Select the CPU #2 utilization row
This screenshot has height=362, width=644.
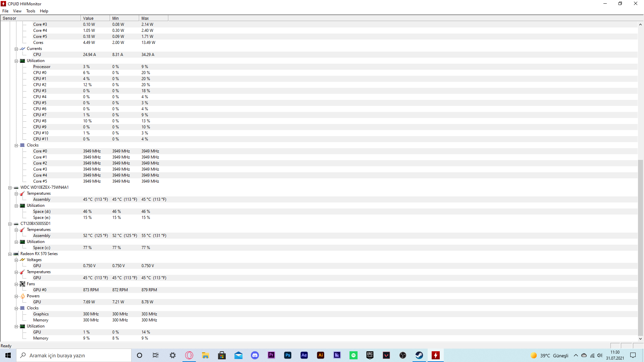pyautogui.click(x=319, y=85)
